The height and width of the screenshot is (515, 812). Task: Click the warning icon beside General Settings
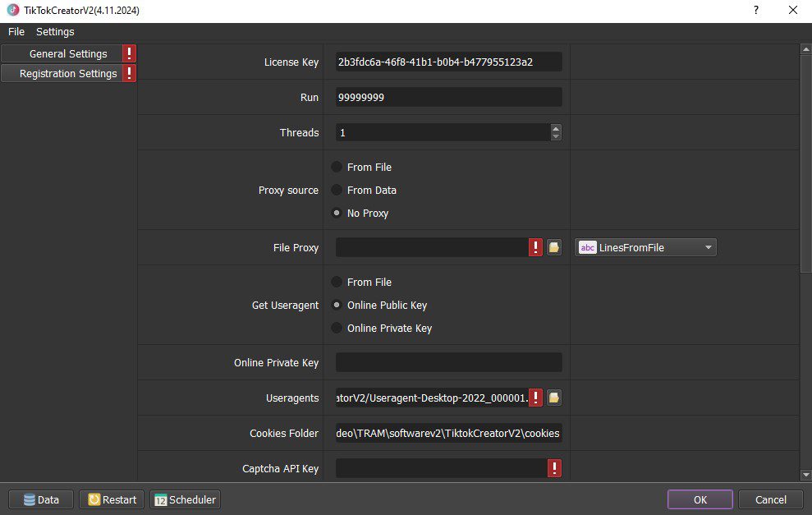129,53
